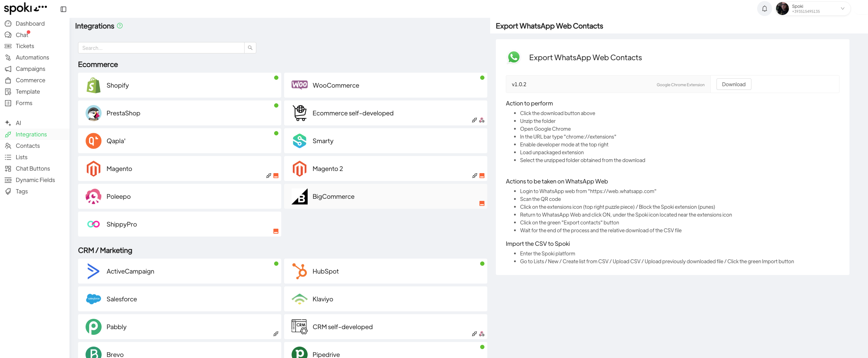Image resolution: width=868 pixels, height=358 pixels.
Task: Click the Ecommerce self-developed cart icon
Action: click(299, 113)
